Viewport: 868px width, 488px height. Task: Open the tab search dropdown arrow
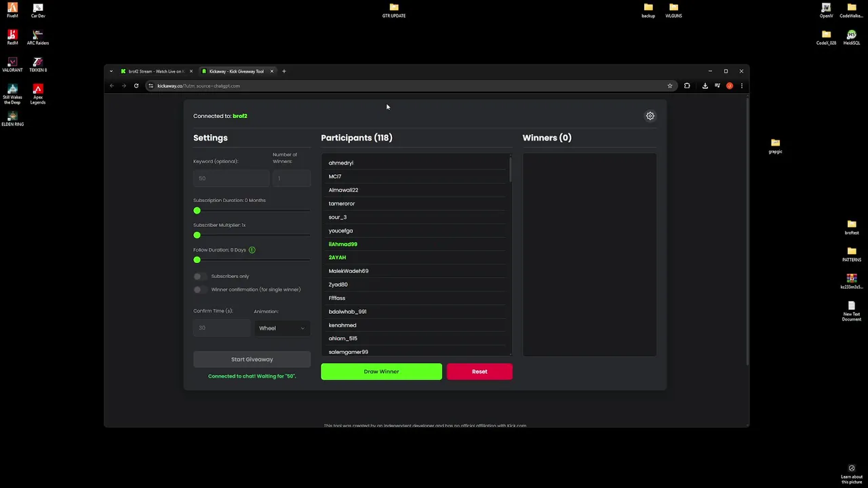pos(111,71)
